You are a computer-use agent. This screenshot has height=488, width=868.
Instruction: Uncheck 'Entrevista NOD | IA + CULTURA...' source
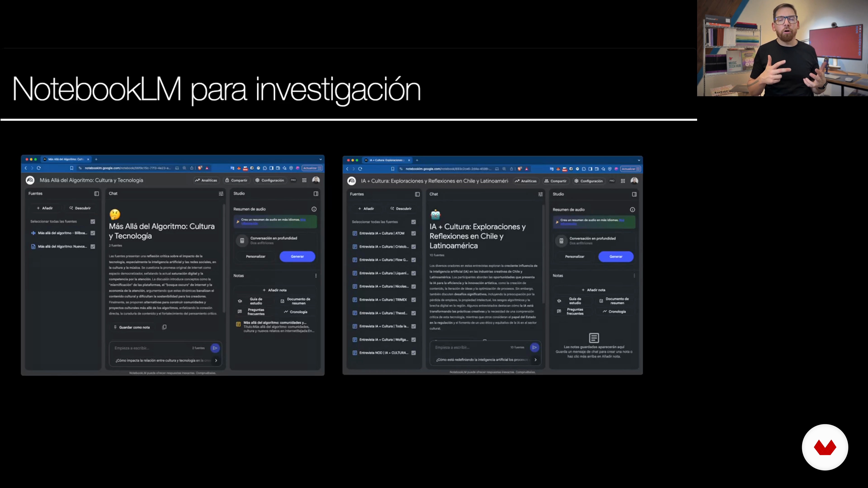(x=413, y=353)
